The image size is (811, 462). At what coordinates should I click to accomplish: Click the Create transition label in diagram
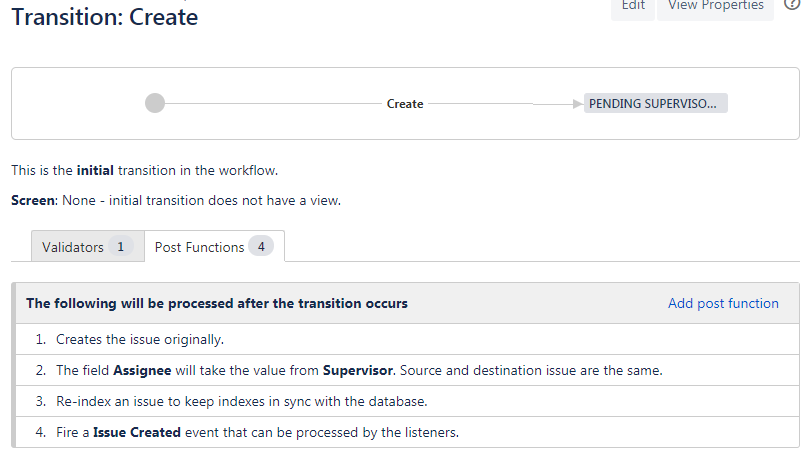[405, 104]
